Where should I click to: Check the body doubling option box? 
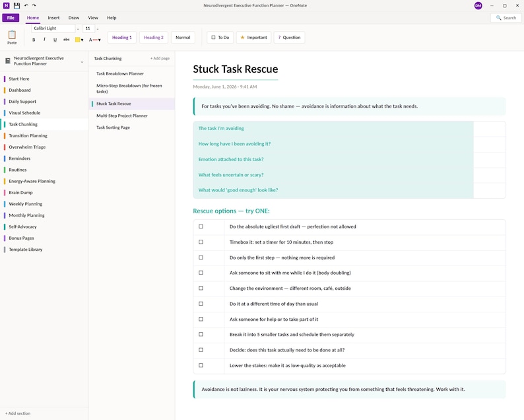tap(201, 273)
